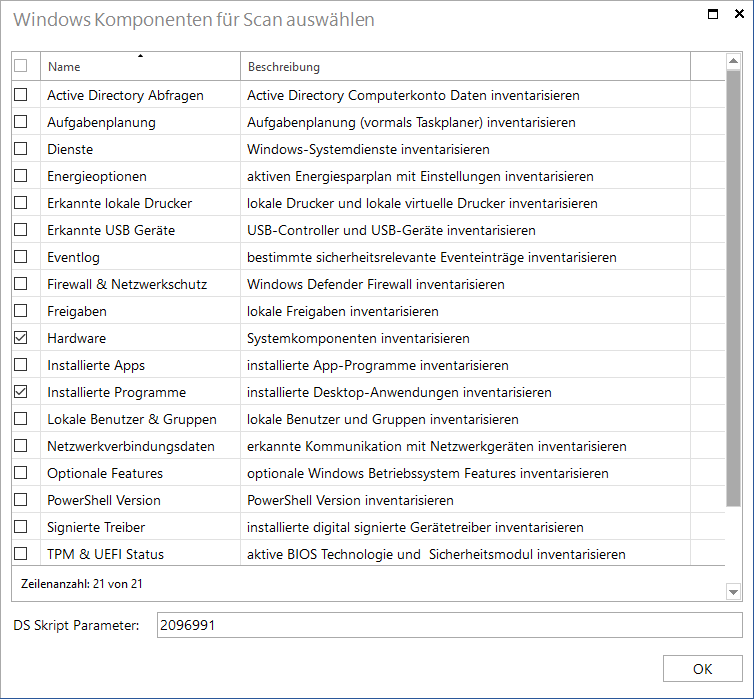Click the vertical scrollbar thumb
The image size is (754, 699).
pyautogui.click(x=733, y=288)
